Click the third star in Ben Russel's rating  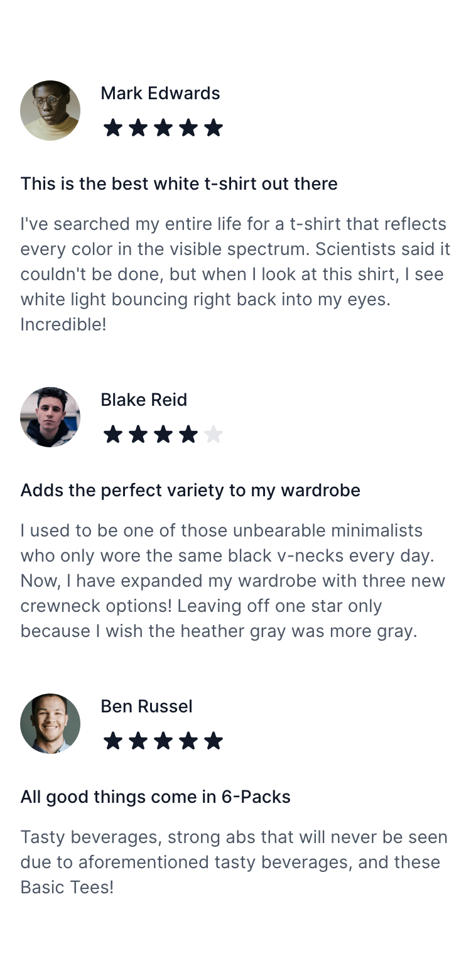pos(163,741)
